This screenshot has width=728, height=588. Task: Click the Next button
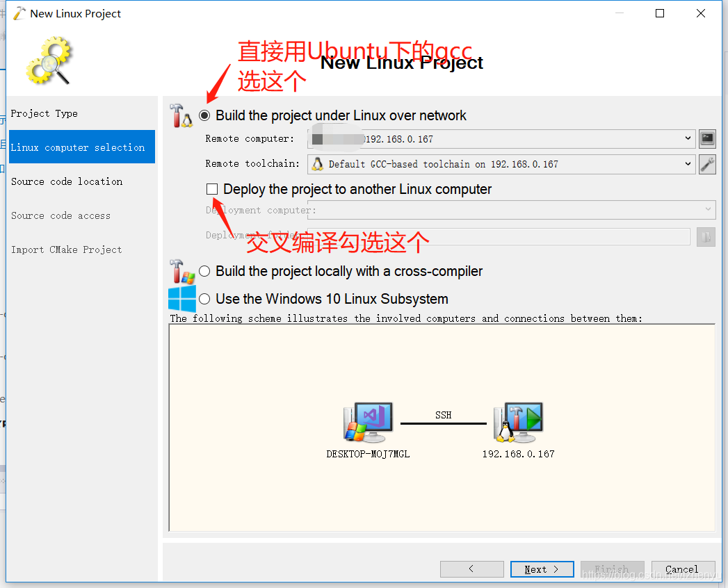pos(542,569)
